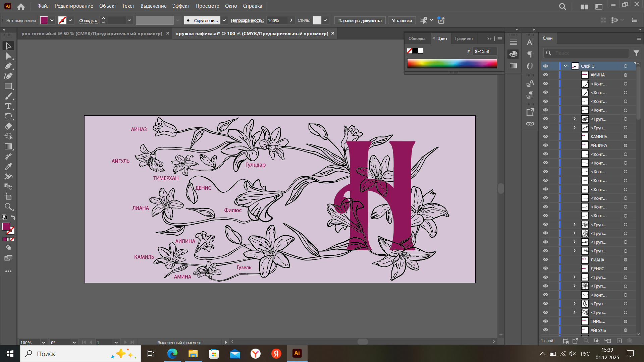Image resolution: width=644 pixels, height=362 pixels.
Task: Select the Eraser tool
Action: pyautogui.click(x=8, y=126)
